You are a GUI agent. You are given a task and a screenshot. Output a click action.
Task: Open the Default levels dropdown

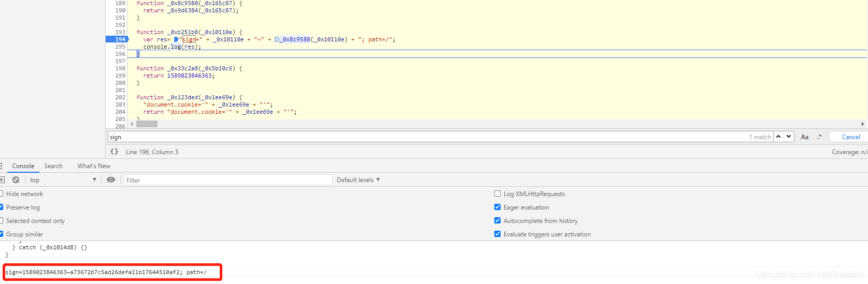coord(358,180)
